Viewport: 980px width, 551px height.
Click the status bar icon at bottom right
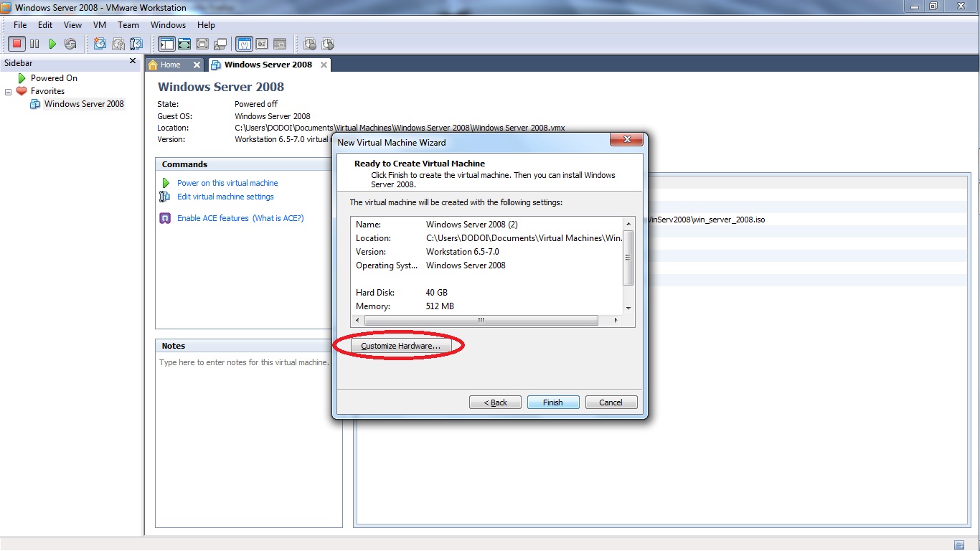point(960,545)
